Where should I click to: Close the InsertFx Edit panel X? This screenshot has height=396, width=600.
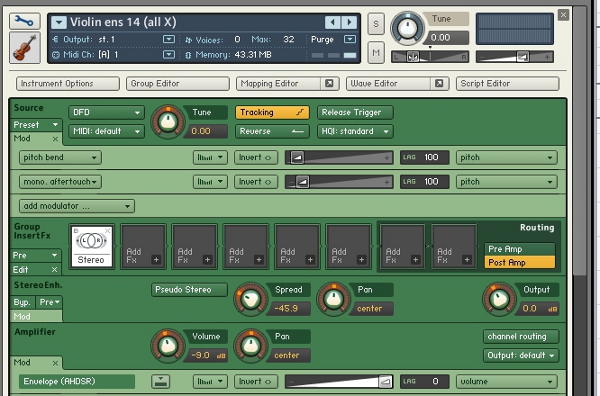tap(54, 270)
